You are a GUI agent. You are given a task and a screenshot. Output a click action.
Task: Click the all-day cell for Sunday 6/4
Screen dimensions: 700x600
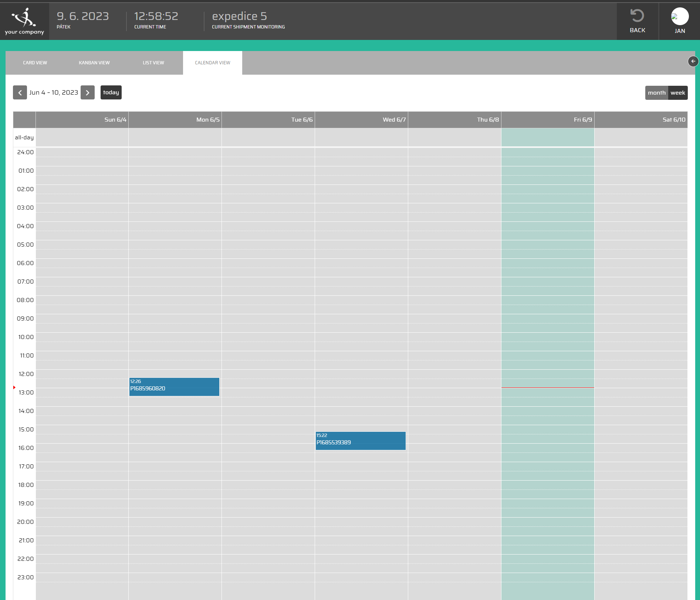[x=82, y=138]
